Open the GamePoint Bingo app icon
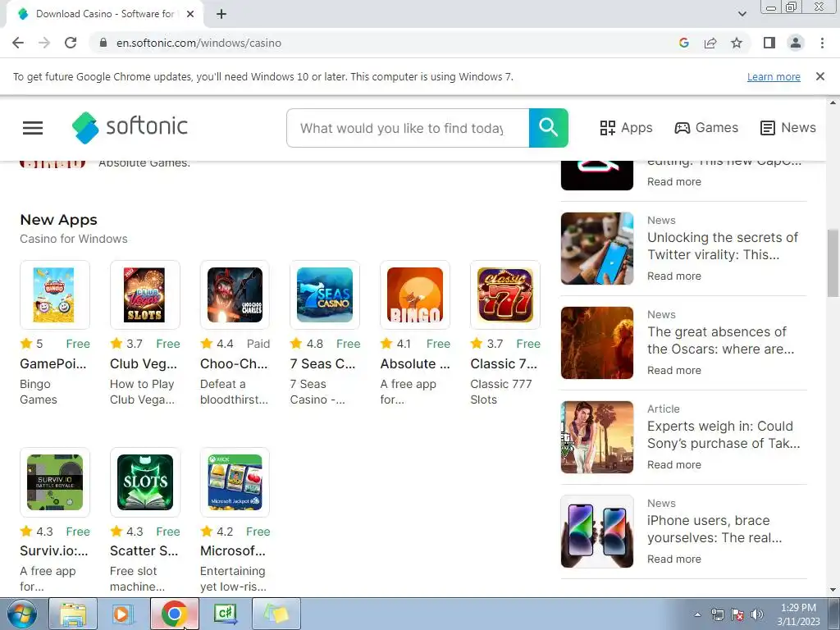 (x=55, y=294)
